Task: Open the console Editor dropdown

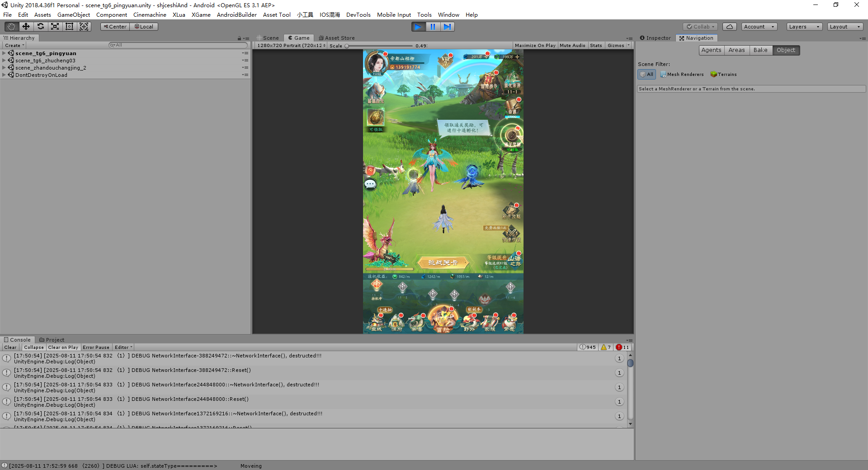Action: [x=123, y=347]
